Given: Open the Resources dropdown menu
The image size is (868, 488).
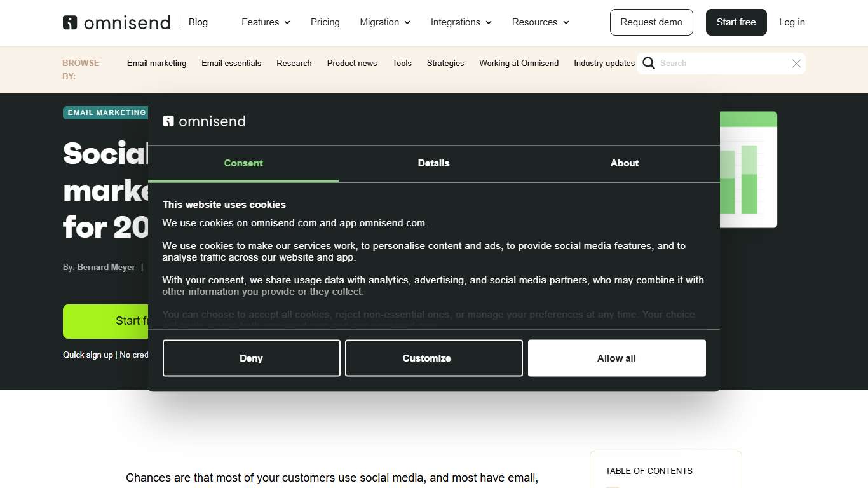Looking at the screenshot, I should click(x=540, y=22).
